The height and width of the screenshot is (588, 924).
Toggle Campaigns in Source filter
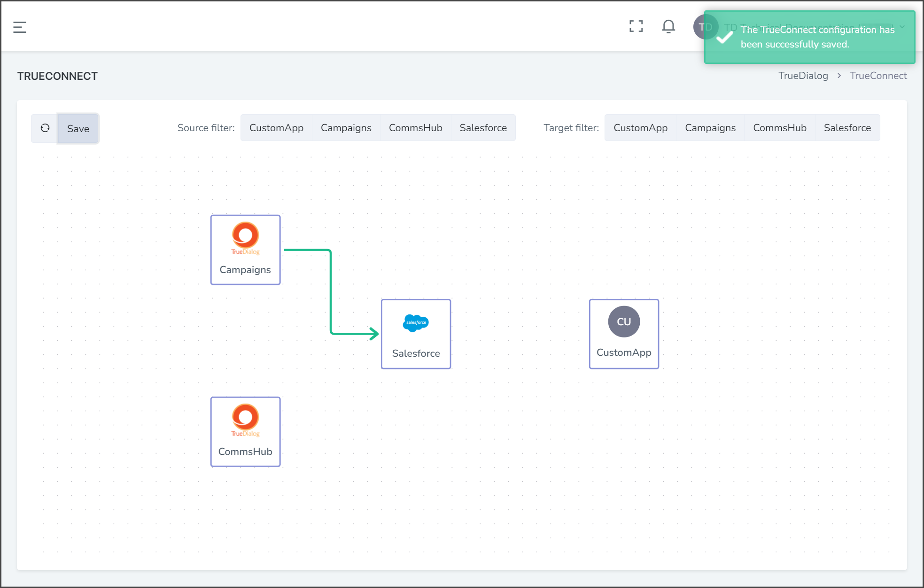pos(346,127)
